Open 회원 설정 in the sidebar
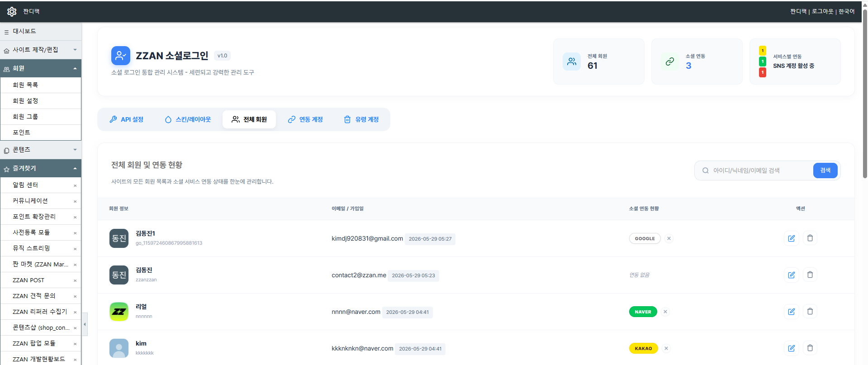Screen dimensions: 868x365 click(x=41, y=101)
